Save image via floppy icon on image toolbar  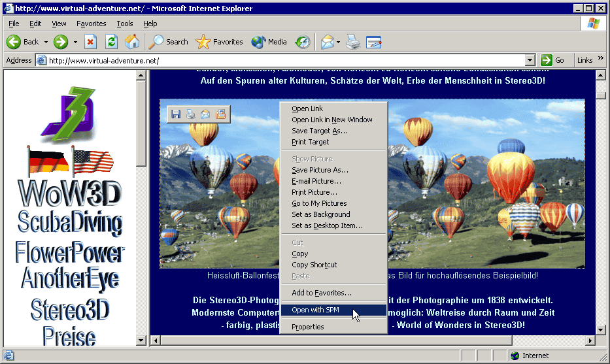coord(176,114)
